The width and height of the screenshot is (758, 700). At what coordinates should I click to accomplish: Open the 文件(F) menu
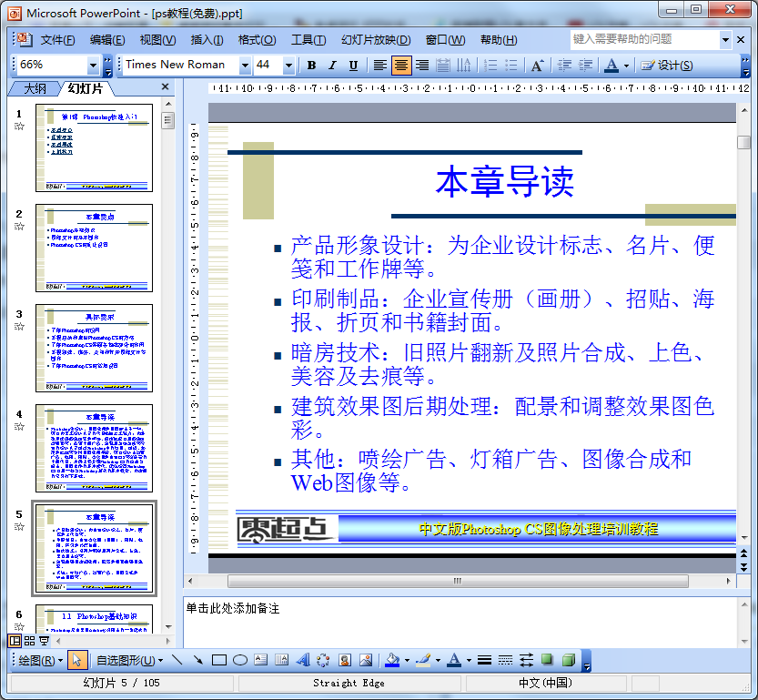(57, 40)
